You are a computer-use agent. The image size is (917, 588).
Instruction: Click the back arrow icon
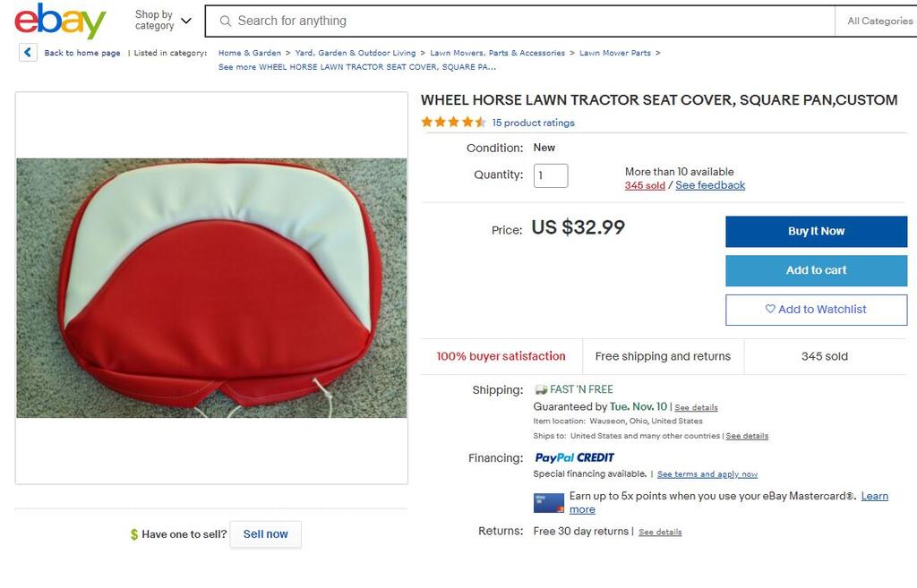pyautogui.click(x=28, y=53)
